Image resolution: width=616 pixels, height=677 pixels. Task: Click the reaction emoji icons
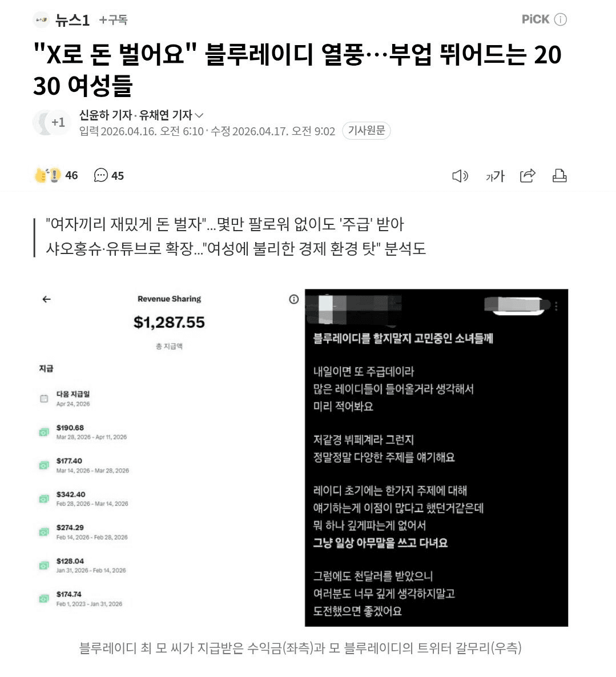click(47, 175)
